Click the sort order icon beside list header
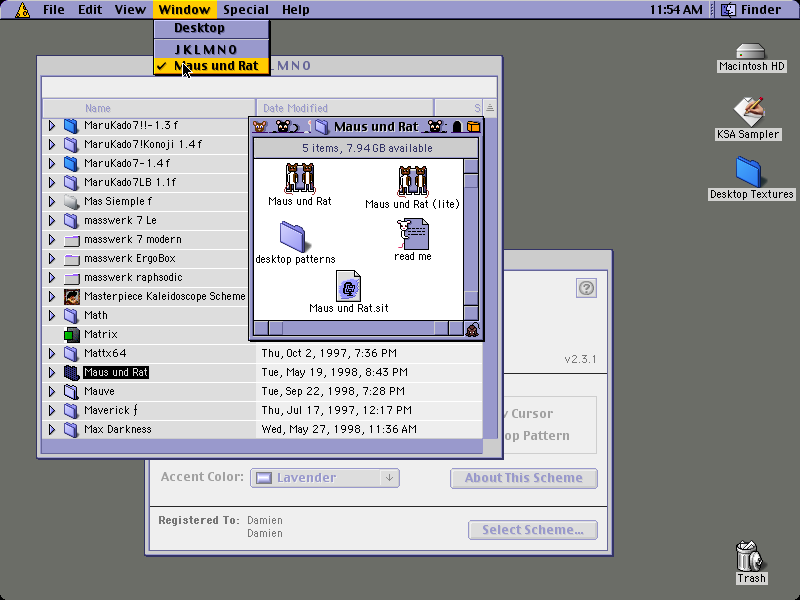 pos(490,108)
